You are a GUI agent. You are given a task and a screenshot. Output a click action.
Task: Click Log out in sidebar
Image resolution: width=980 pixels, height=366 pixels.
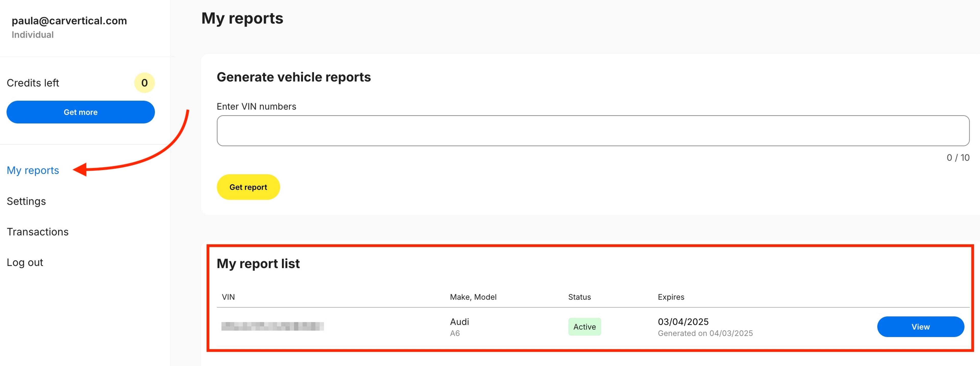click(25, 262)
